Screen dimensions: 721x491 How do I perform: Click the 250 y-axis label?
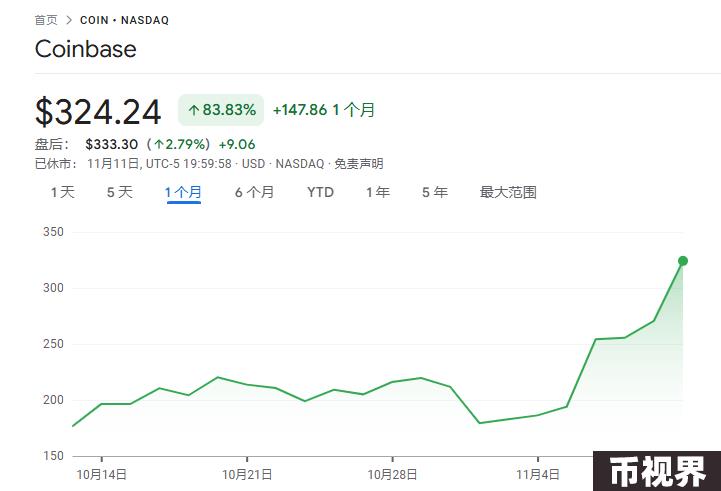point(53,344)
